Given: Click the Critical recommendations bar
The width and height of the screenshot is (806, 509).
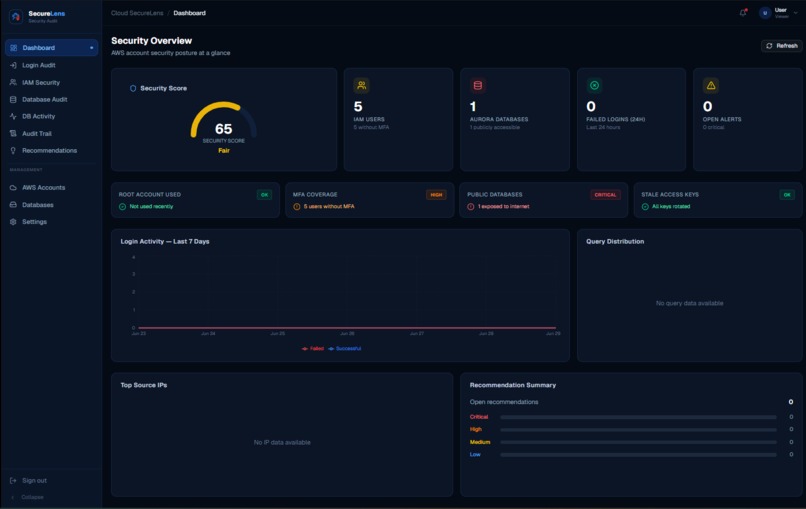Looking at the screenshot, I should pos(638,417).
